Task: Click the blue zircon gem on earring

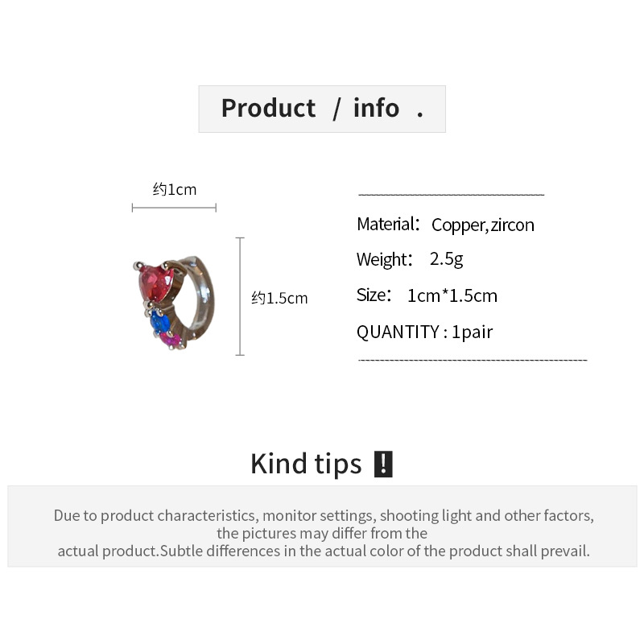Action: click(x=160, y=323)
